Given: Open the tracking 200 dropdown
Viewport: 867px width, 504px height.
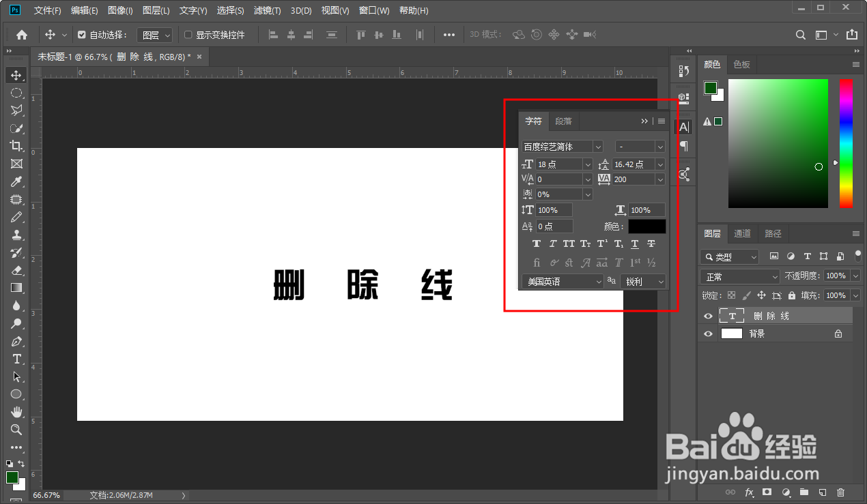Looking at the screenshot, I should click(659, 179).
